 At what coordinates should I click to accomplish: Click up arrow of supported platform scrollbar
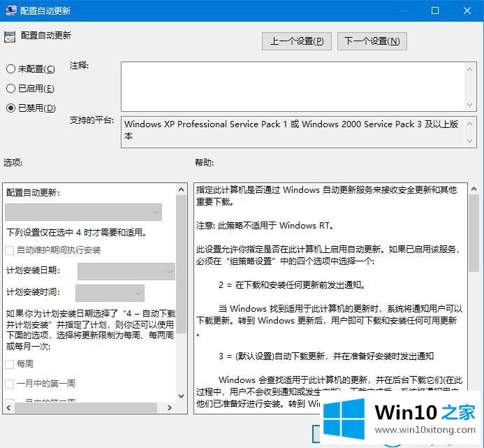coord(470,124)
